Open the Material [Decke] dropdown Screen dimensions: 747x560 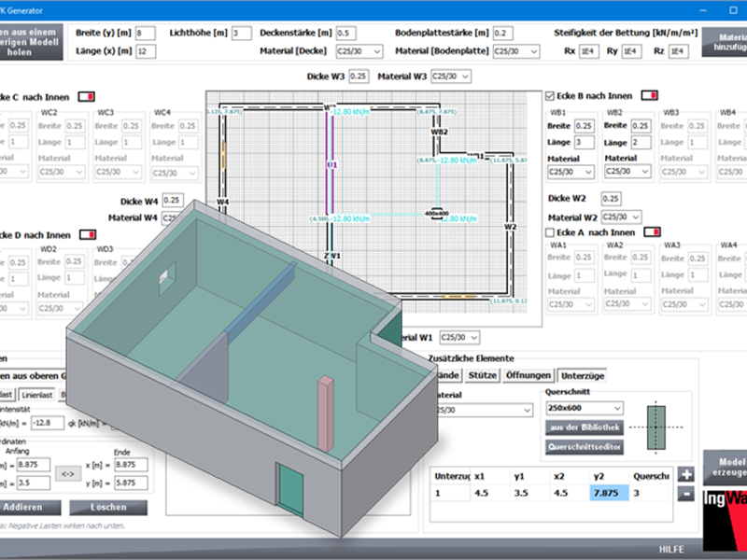(x=357, y=51)
